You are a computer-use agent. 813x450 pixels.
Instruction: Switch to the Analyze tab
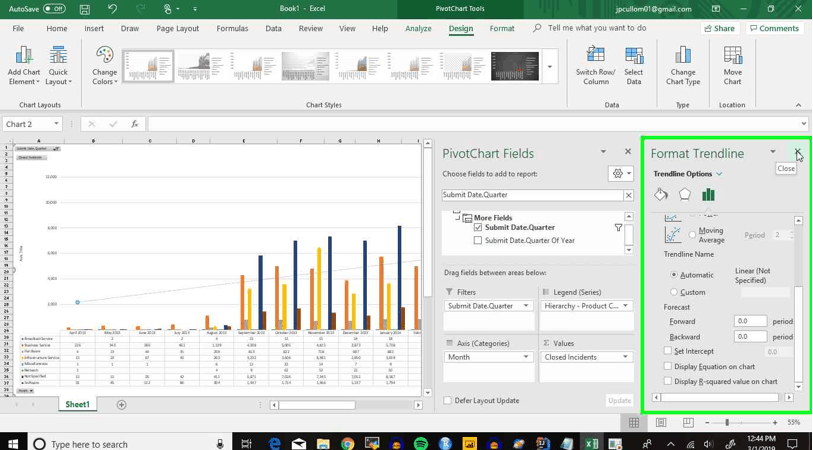pos(418,29)
